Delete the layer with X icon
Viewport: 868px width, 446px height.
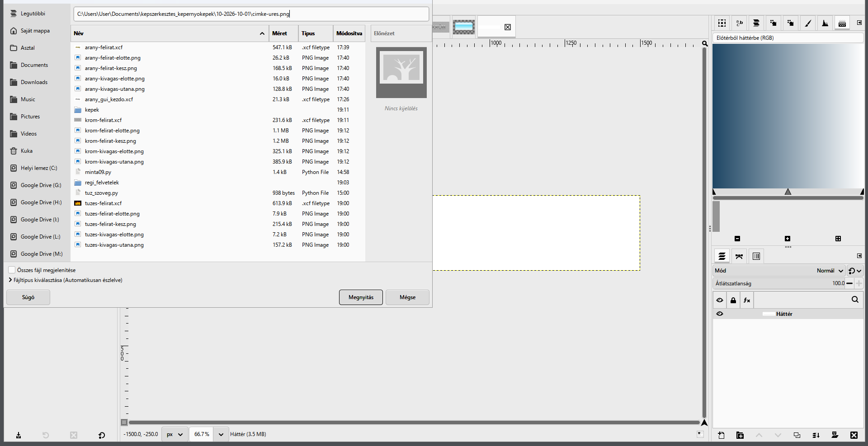[x=854, y=435]
